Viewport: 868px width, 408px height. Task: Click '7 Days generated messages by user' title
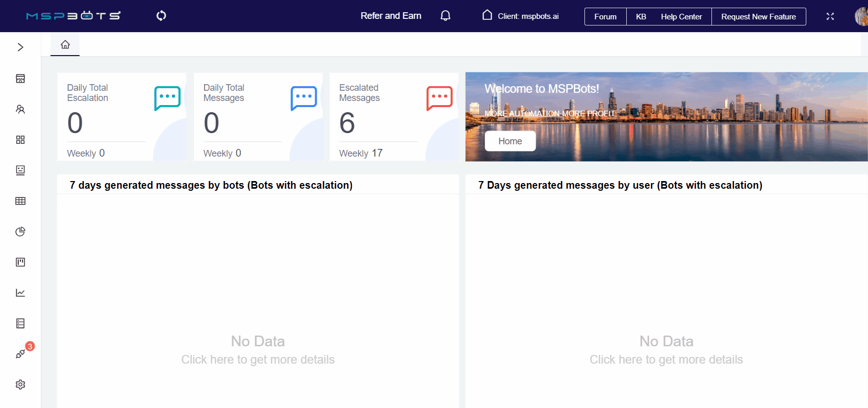pos(620,185)
